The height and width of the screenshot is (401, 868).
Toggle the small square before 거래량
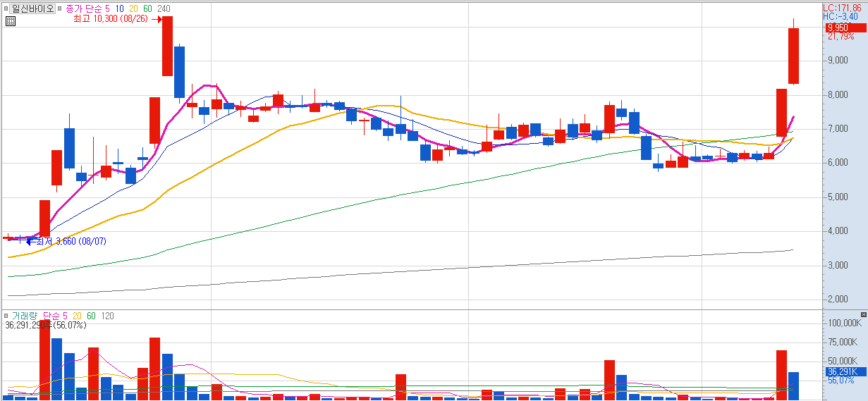coord(6,315)
